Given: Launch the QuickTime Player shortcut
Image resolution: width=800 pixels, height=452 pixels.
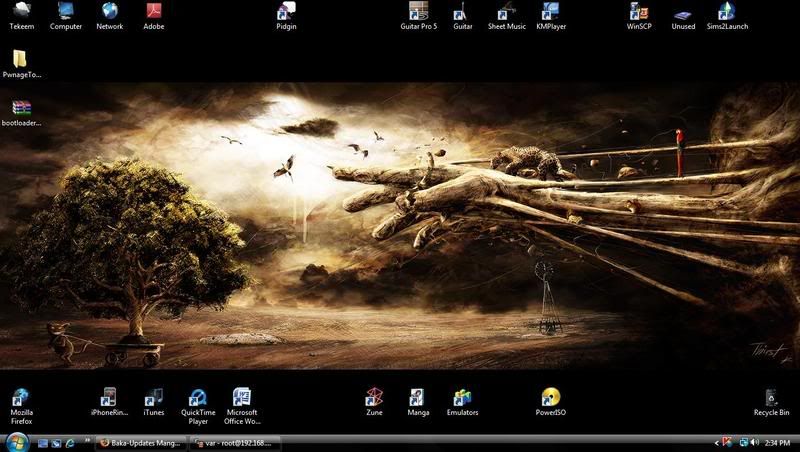Looking at the screenshot, I should (x=198, y=406).
